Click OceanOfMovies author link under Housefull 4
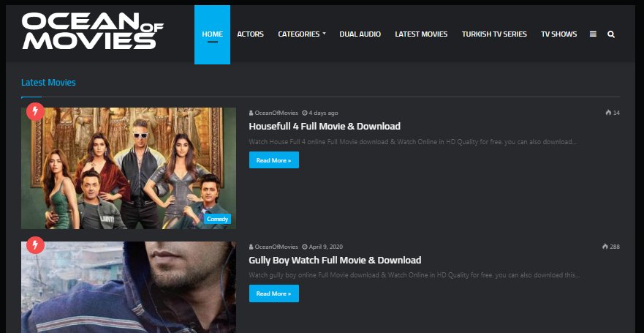This screenshot has width=644, height=333. (x=276, y=113)
